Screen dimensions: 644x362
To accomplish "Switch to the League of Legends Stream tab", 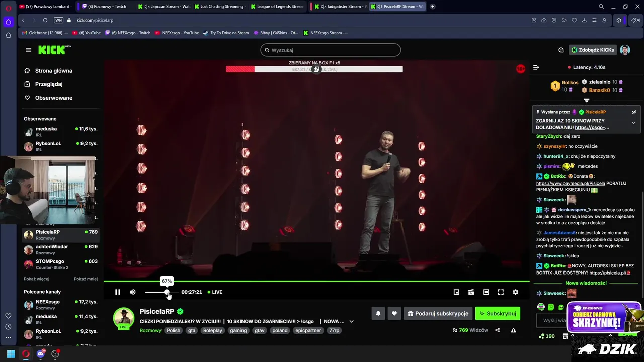I will pos(278,7).
